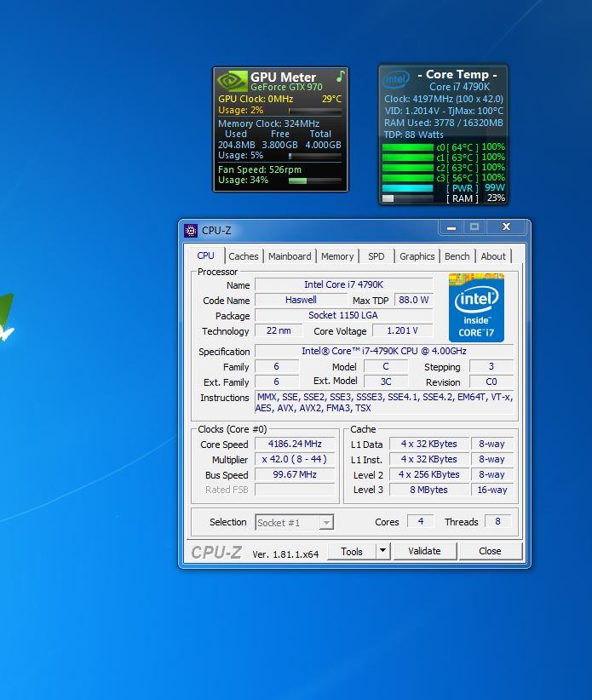Click the RAM Used 3778 / 16320MB line
The height and width of the screenshot is (700, 592).
[444, 123]
